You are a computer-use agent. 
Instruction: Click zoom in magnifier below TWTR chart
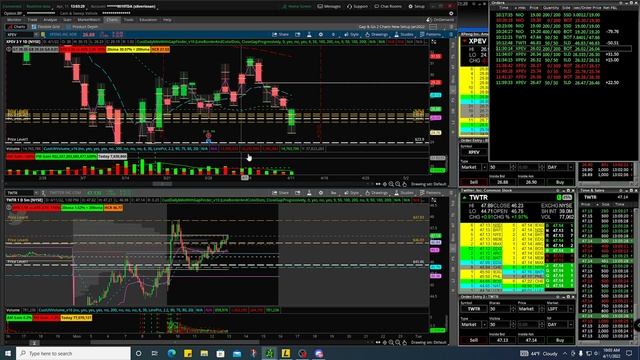pyautogui.click(x=391, y=343)
